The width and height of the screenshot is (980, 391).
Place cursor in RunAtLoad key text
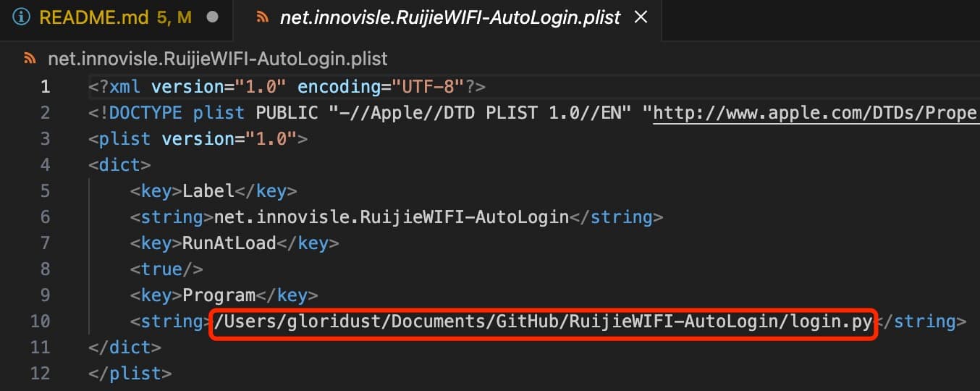click(229, 243)
